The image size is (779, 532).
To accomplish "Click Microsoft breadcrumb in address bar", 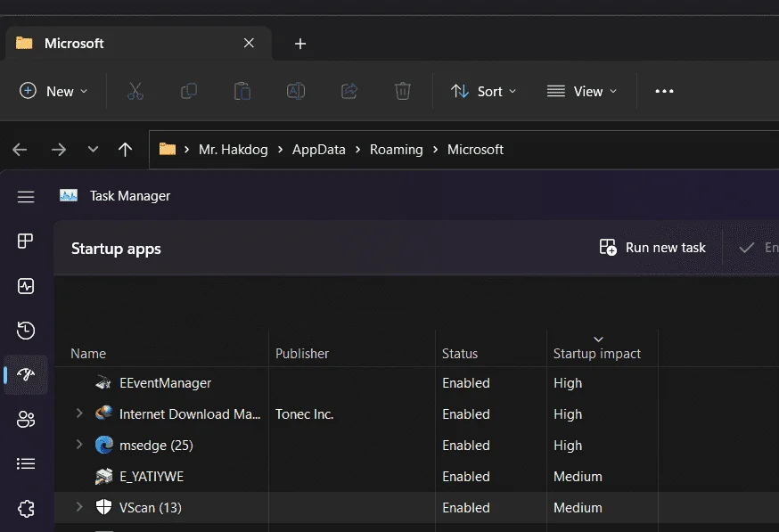I will pyautogui.click(x=475, y=150).
